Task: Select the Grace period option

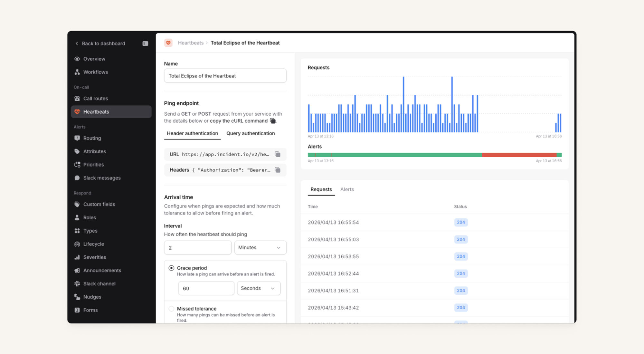Action: (172, 268)
